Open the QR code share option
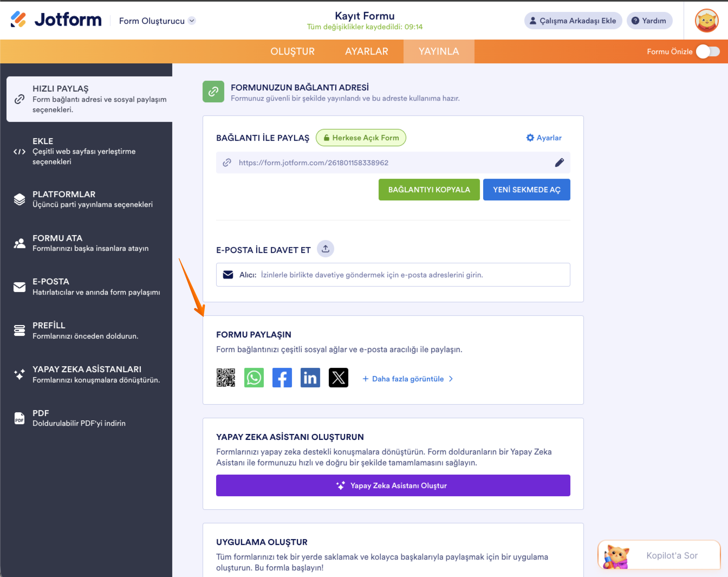The height and width of the screenshot is (577, 728). (226, 377)
